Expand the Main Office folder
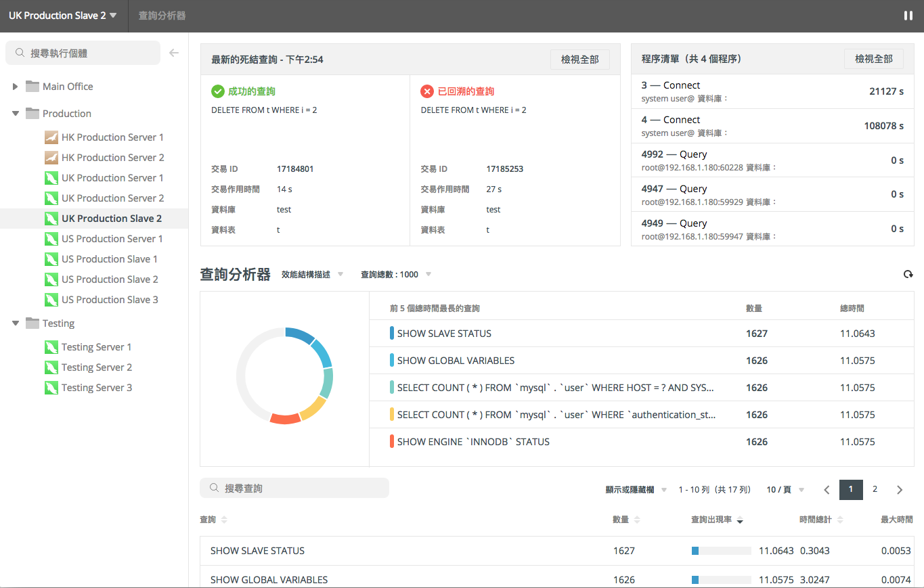The image size is (924, 588). click(x=16, y=86)
